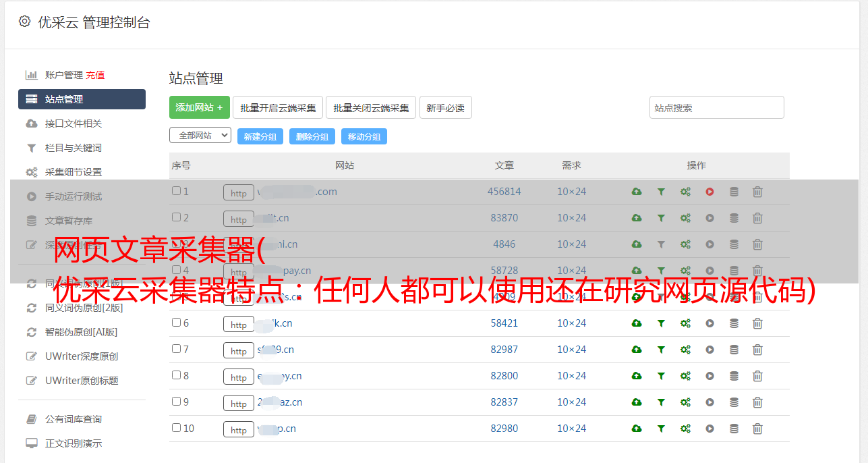
Task: Open the 全部网站 group dropdown
Action: coord(200,136)
